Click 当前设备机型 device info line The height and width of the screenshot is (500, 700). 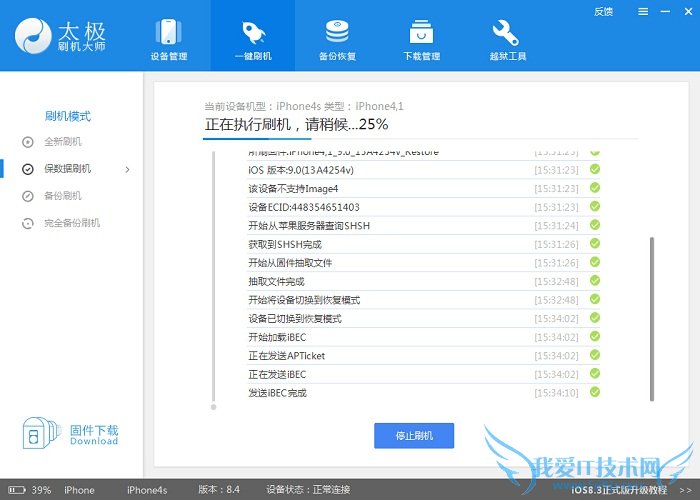(304, 106)
